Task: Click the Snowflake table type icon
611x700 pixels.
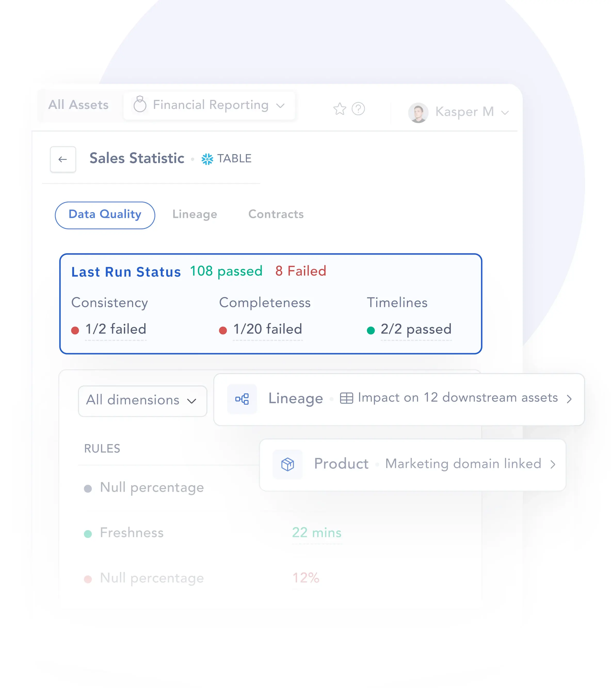Action: click(x=207, y=159)
